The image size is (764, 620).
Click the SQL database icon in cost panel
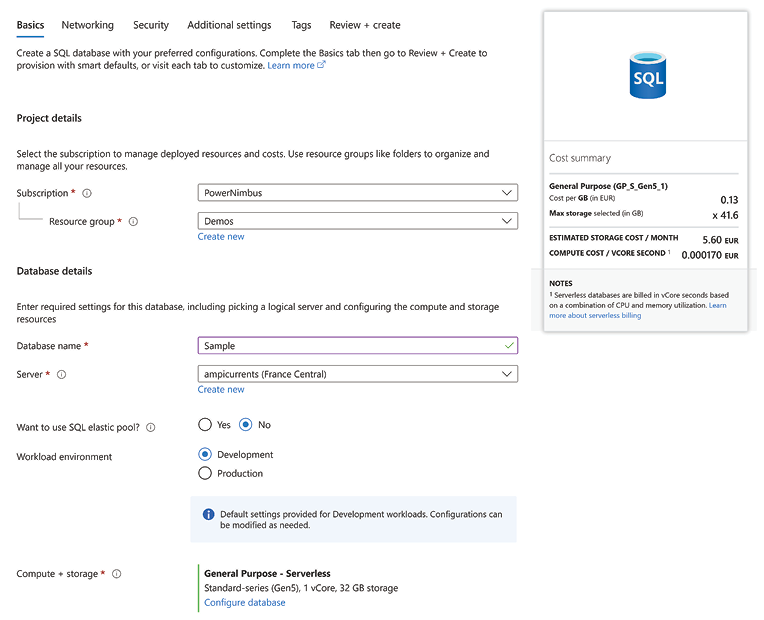(648, 75)
